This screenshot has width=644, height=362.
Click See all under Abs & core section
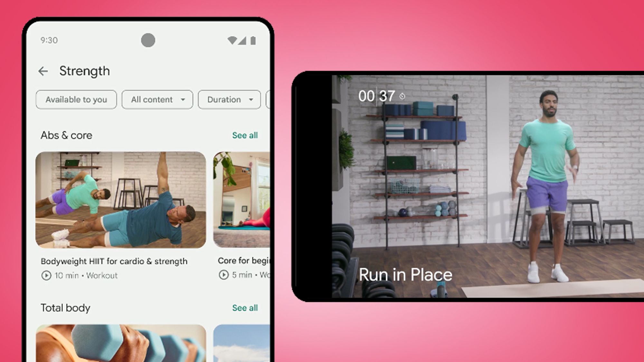(x=245, y=135)
